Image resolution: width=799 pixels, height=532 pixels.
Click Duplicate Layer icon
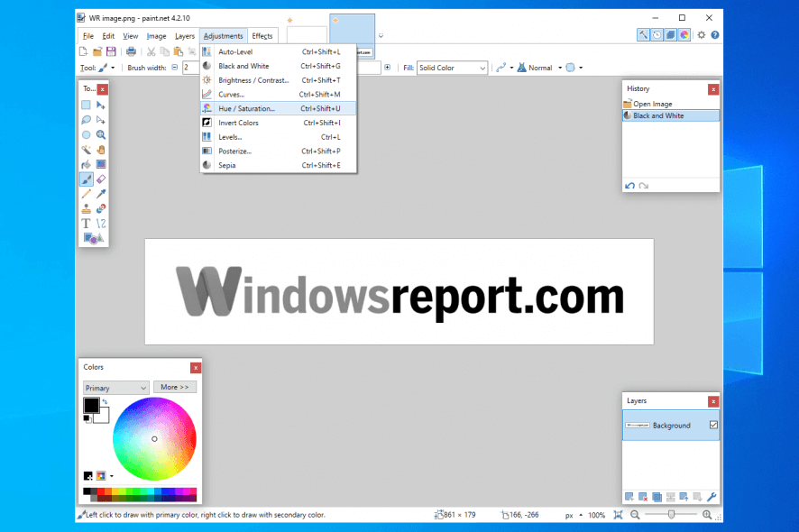point(657,497)
